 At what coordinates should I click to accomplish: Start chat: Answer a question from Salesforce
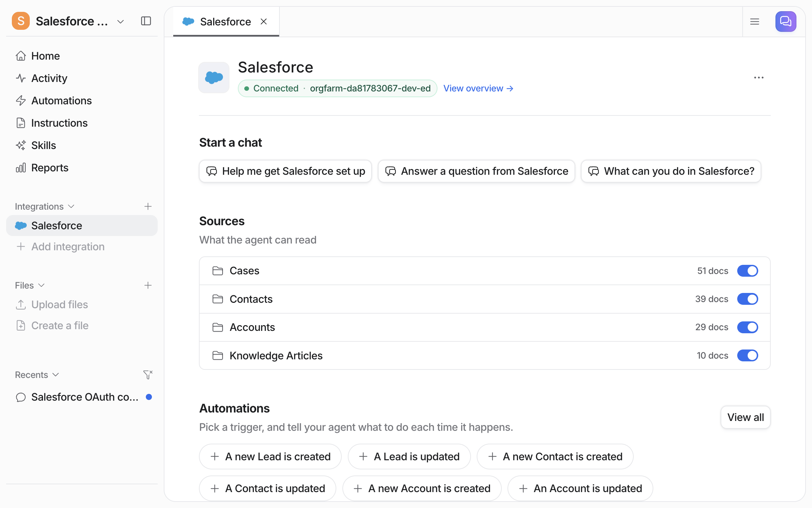(476, 171)
